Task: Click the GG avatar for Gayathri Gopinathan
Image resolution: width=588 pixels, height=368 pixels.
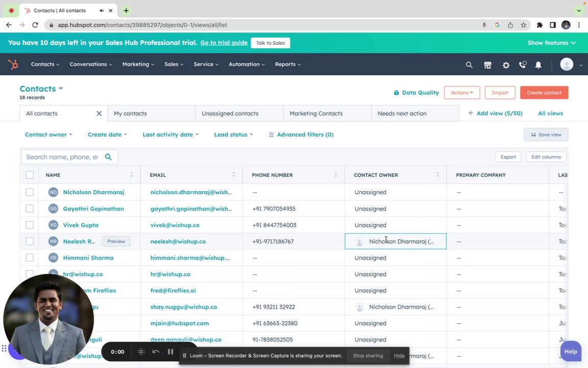Action: 53,209
